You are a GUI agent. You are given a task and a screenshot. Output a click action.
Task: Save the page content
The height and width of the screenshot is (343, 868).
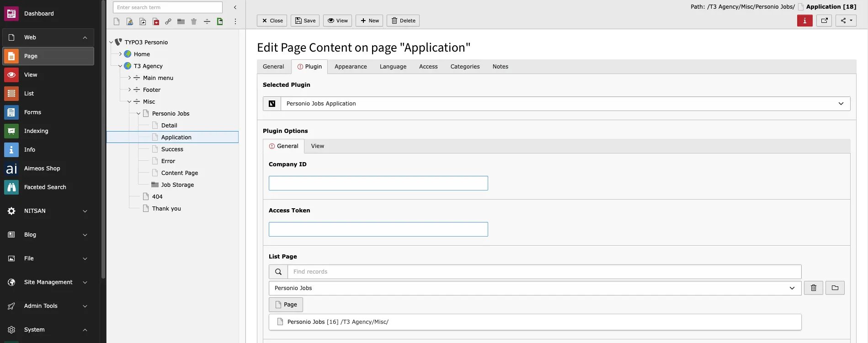305,21
